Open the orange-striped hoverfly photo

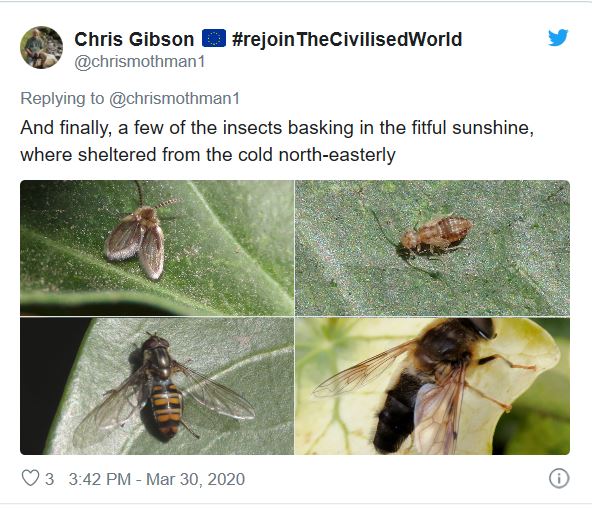click(157, 386)
